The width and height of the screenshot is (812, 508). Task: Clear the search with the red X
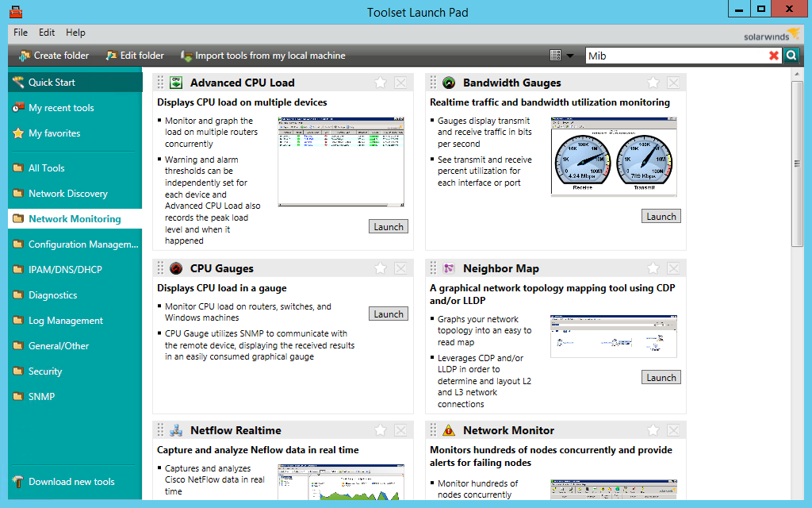click(774, 56)
